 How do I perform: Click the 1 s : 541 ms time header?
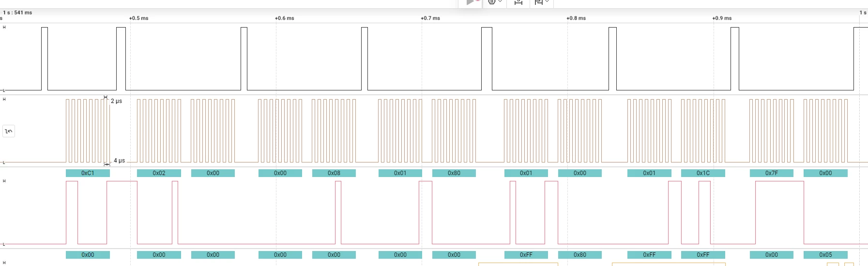pos(17,13)
